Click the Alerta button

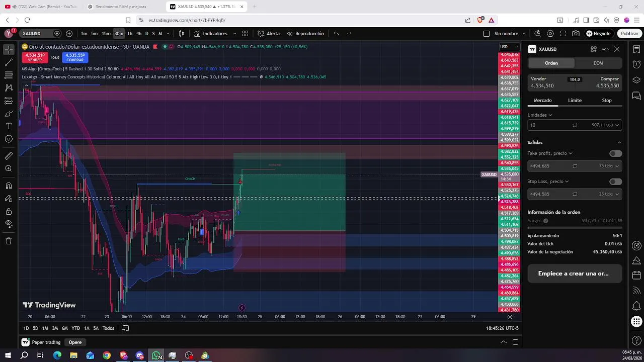269,34
